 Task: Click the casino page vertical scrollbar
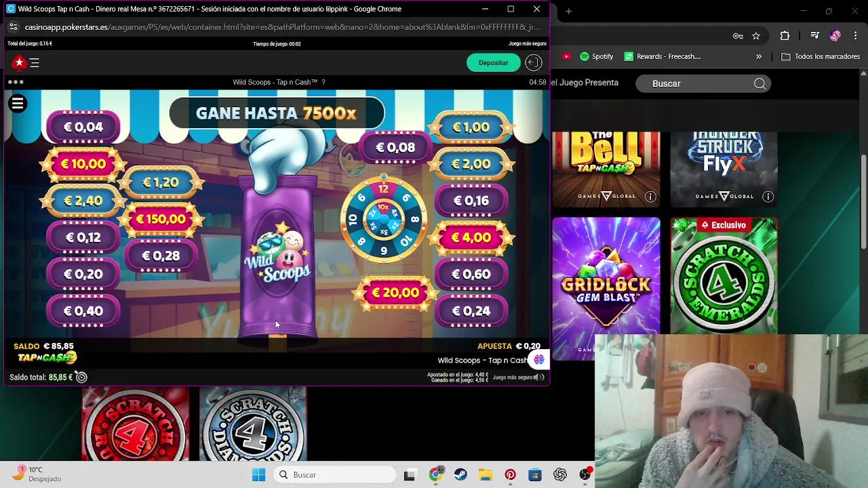[863, 201]
